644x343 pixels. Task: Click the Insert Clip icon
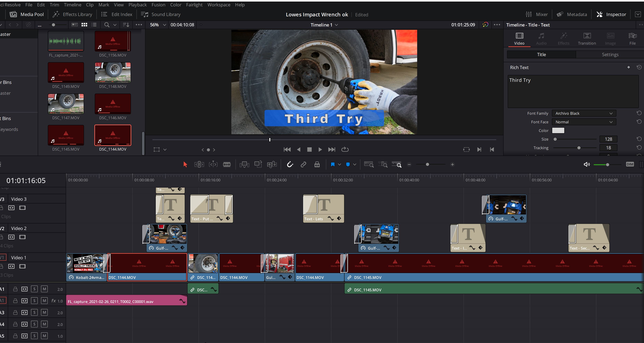point(244,165)
